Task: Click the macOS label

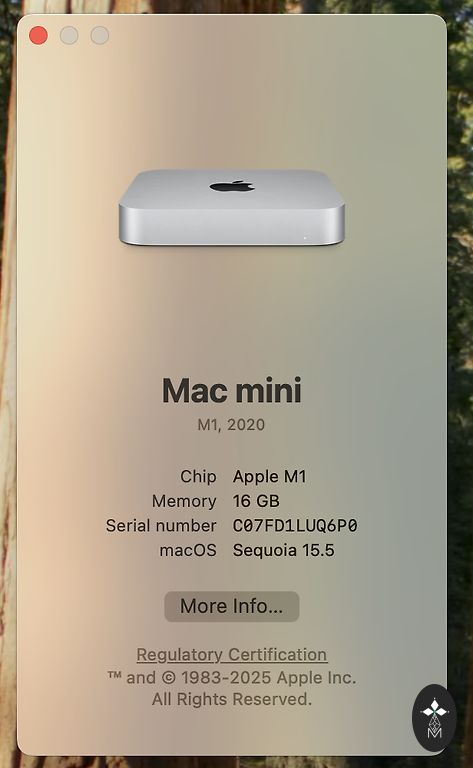Action: click(188, 550)
